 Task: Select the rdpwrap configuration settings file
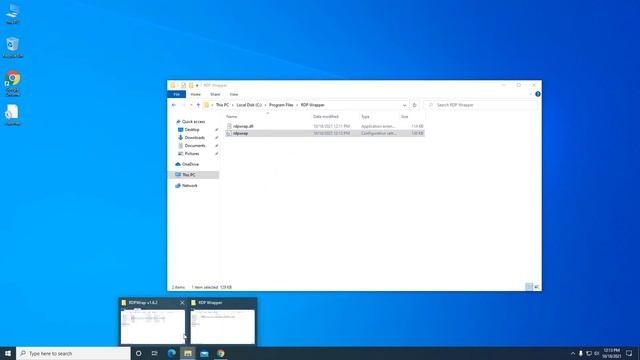tap(325, 133)
